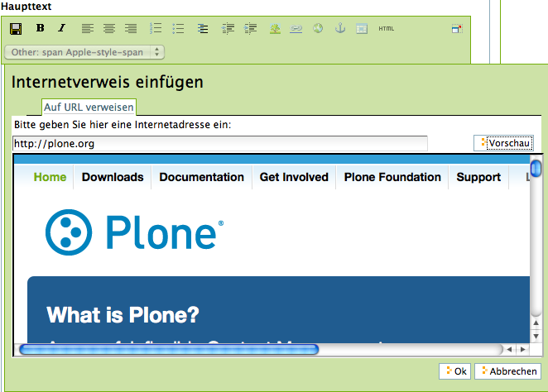Open Documentation in the Plone preview

[x=202, y=177]
